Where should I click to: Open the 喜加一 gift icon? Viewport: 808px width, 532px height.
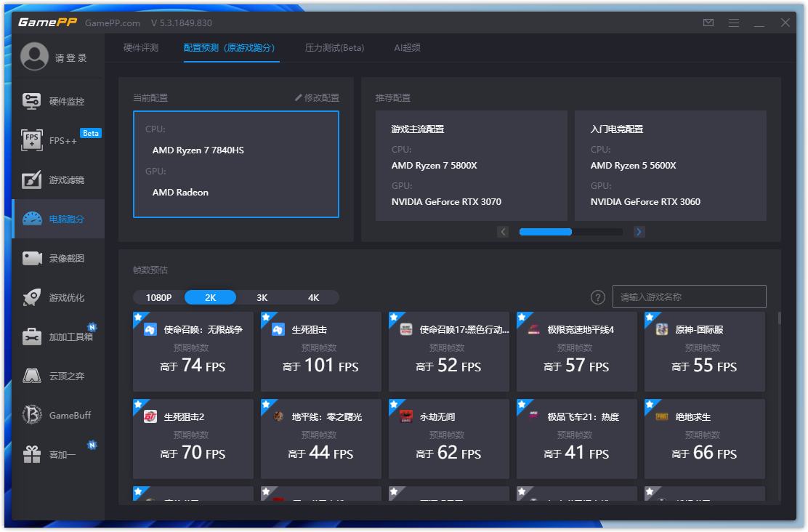pos(32,455)
